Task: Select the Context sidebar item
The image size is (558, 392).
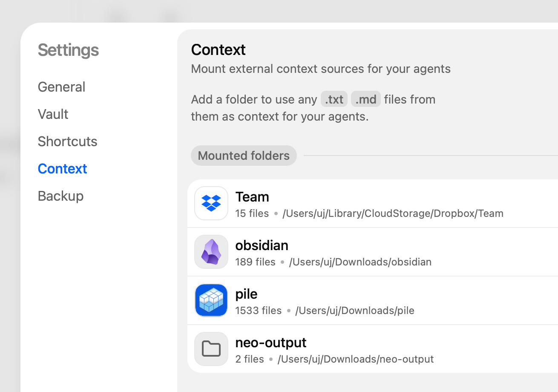Action: (62, 169)
